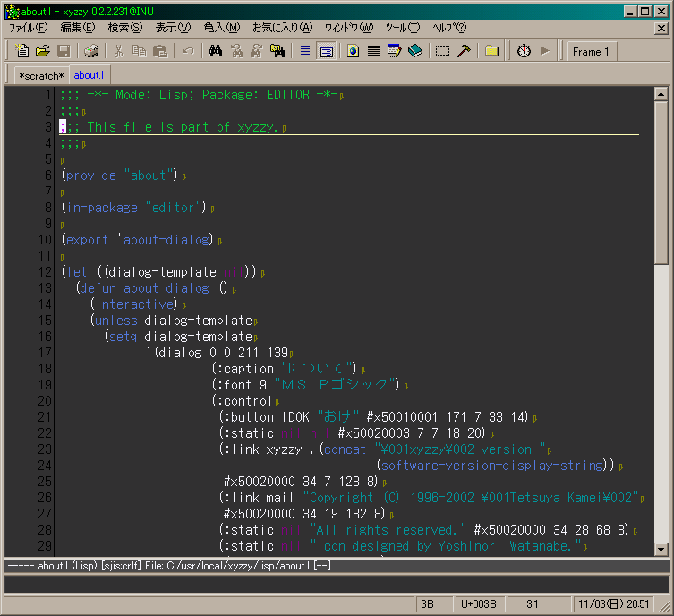
Task: Click the globe page icon
Action: [x=354, y=51]
